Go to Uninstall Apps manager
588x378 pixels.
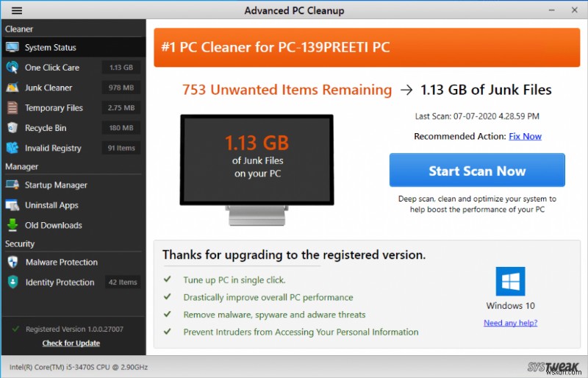51,205
